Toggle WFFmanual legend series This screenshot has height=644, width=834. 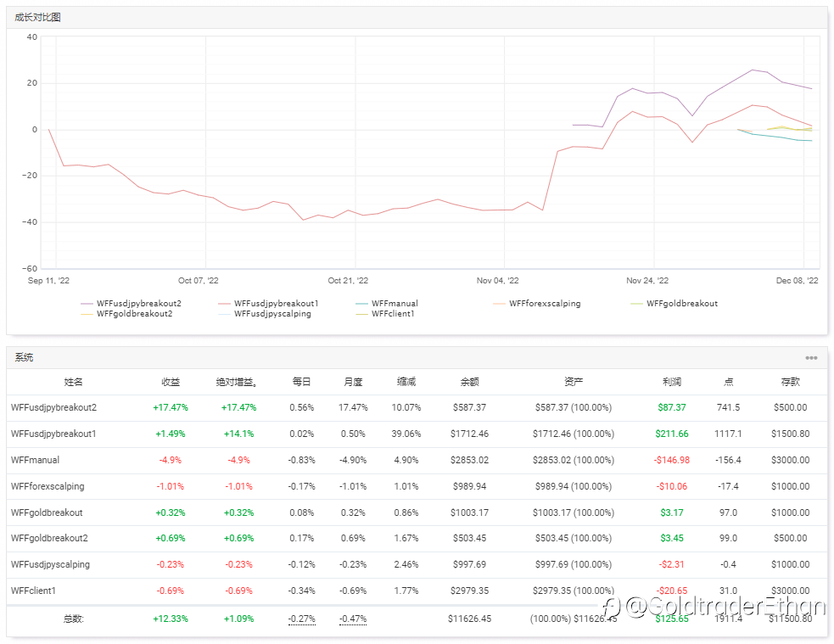387,304
